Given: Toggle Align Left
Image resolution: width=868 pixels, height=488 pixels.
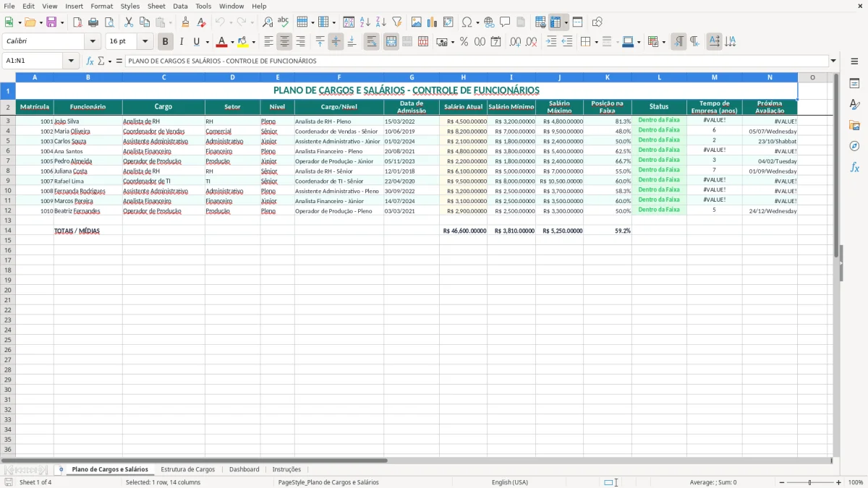Looking at the screenshot, I should (268, 42).
